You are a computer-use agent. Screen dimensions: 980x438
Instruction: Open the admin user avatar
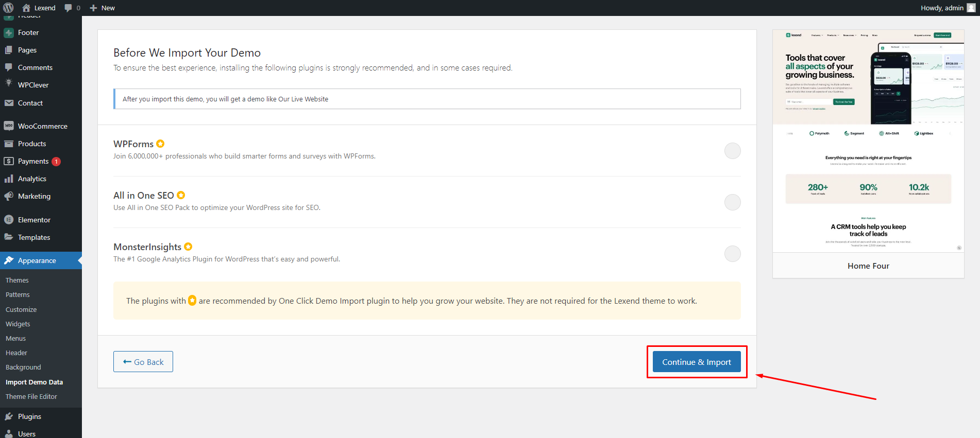coord(971,8)
